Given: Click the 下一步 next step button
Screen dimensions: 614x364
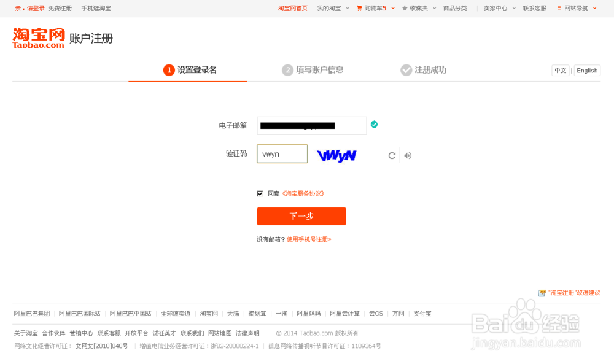Looking at the screenshot, I should click(301, 216).
